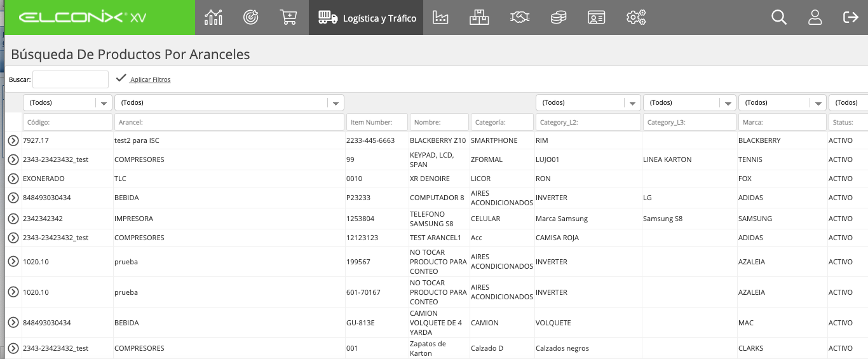Open the Category_L2 (Todos) dropdown
Image resolution: width=868 pixels, height=359 pixels.
point(588,102)
